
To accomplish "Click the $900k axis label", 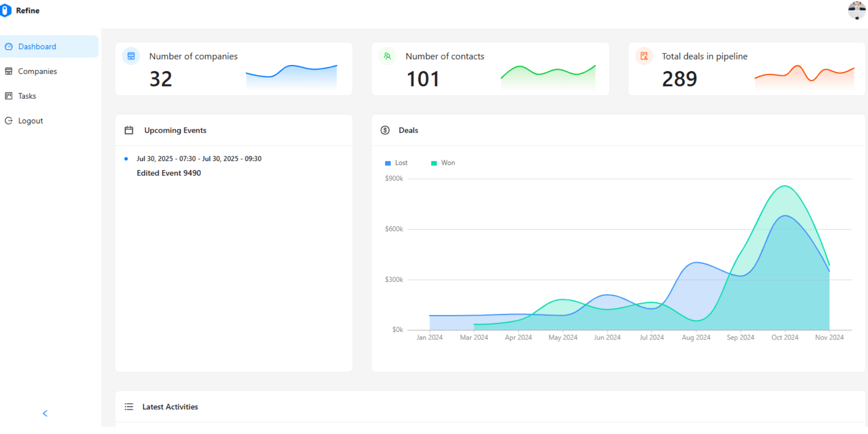I will pyautogui.click(x=394, y=178).
